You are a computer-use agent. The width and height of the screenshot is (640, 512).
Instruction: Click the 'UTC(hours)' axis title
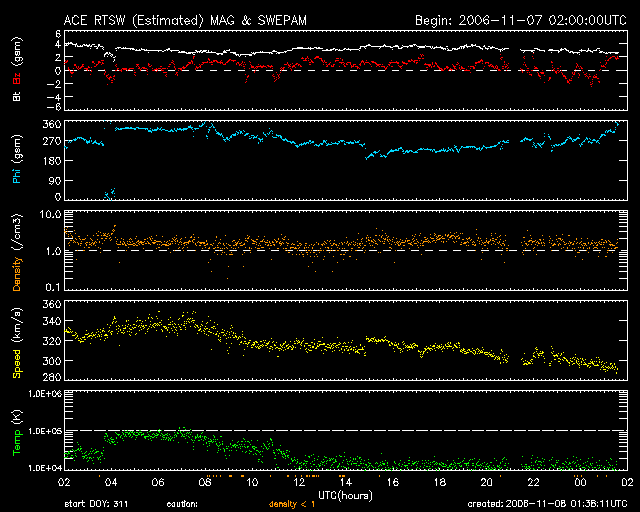tap(345, 496)
